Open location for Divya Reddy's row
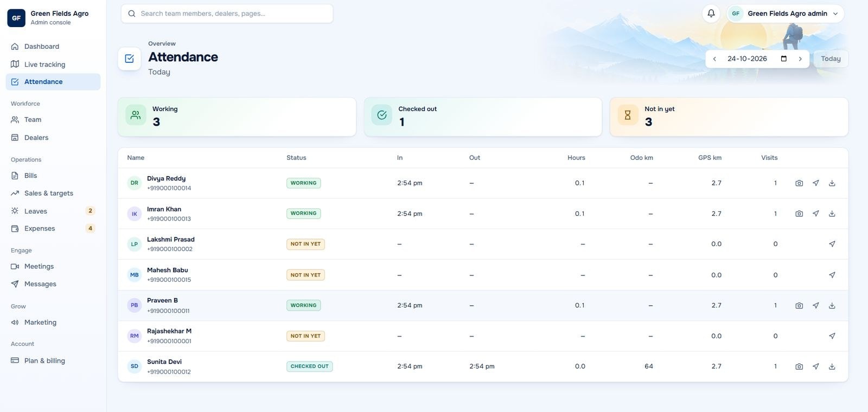This screenshot has width=868, height=412. [815, 183]
